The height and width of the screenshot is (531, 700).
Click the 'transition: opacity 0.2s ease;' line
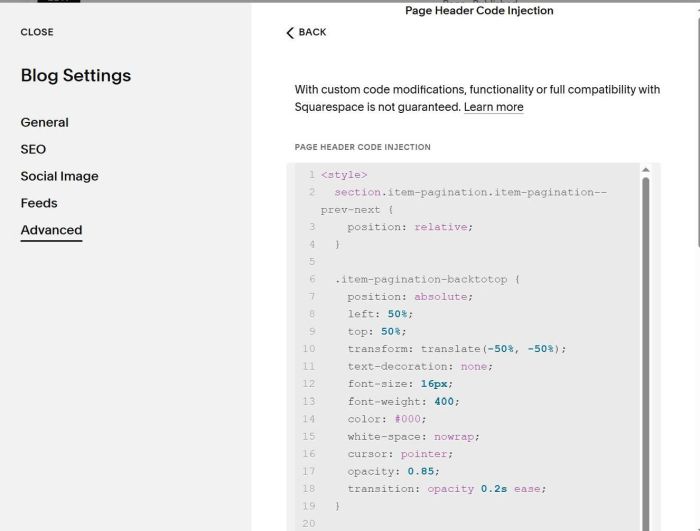[447, 489]
